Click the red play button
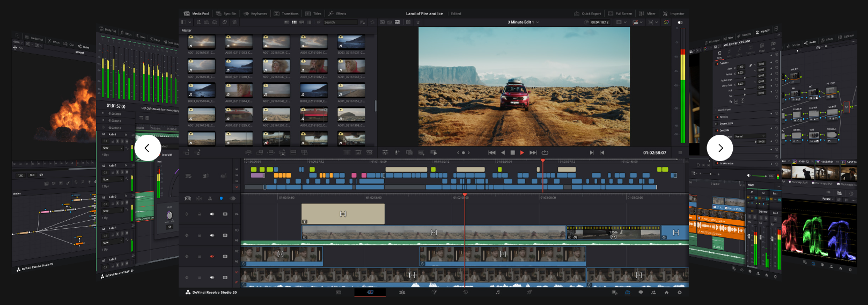This screenshot has height=305, width=868. pyautogui.click(x=522, y=152)
